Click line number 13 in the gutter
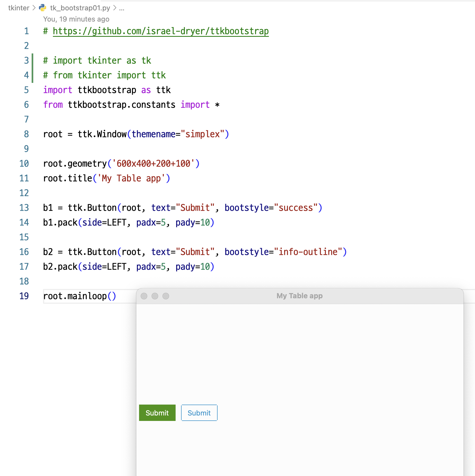Screen dimensions: 475x476 [24, 207]
